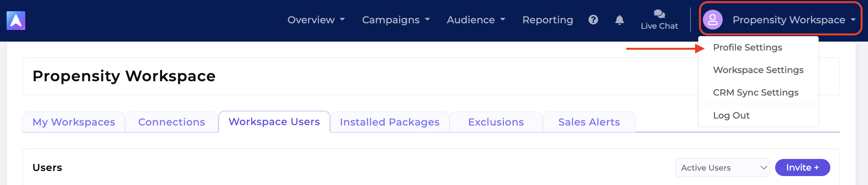Viewport: 868px width, 185px height.
Task: Open the Reporting page
Action: [x=547, y=20]
